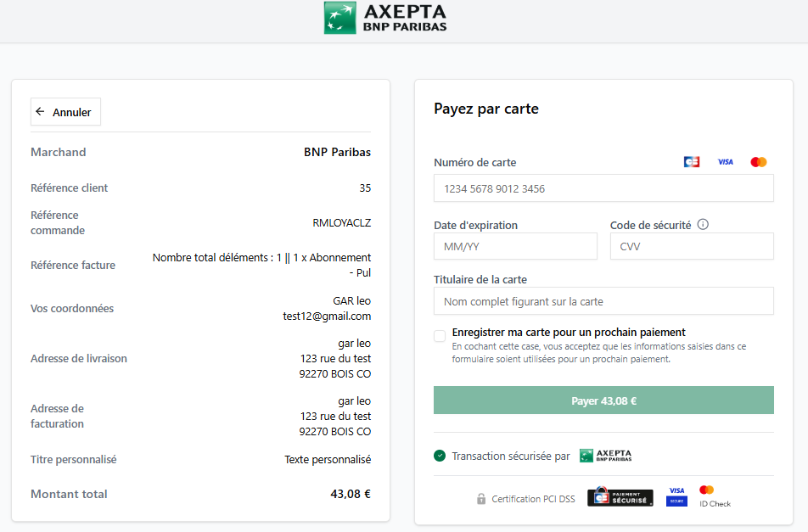This screenshot has width=808, height=532.
Task: Focus the Titulaire de la carte field
Action: [603, 301]
